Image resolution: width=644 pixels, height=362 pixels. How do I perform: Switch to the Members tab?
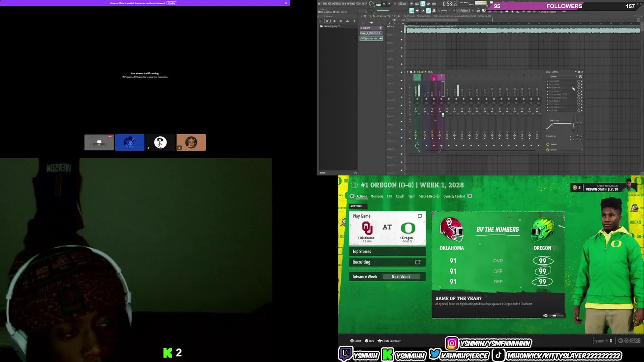point(377,196)
